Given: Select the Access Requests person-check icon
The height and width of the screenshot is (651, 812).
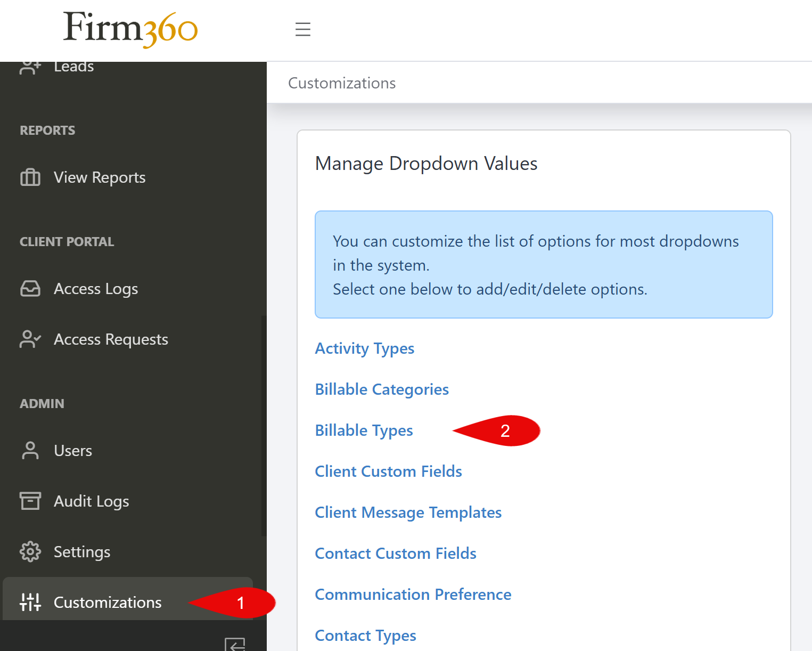Looking at the screenshot, I should point(29,339).
